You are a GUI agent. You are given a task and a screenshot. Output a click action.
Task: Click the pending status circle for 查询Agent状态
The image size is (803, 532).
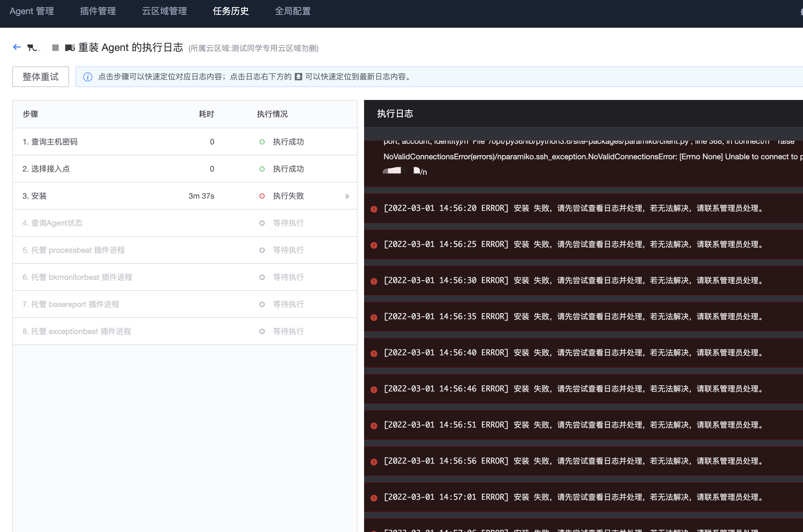click(261, 223)
